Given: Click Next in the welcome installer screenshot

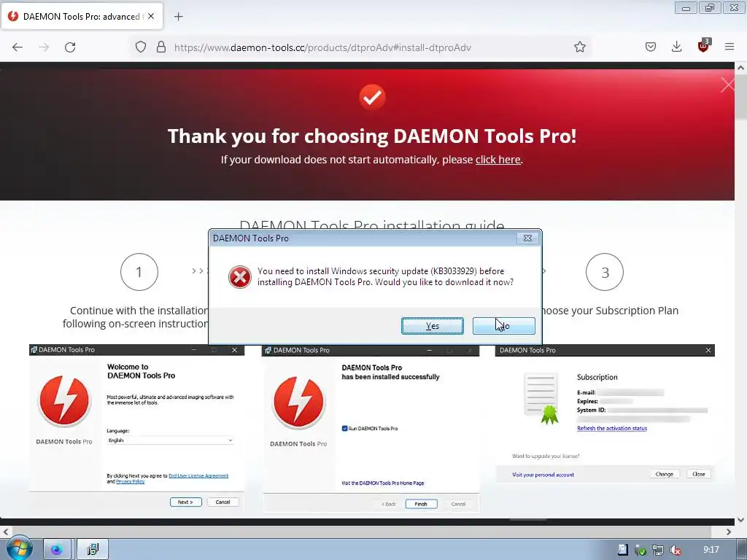Looking at the screenshot, I should [186, 502].
